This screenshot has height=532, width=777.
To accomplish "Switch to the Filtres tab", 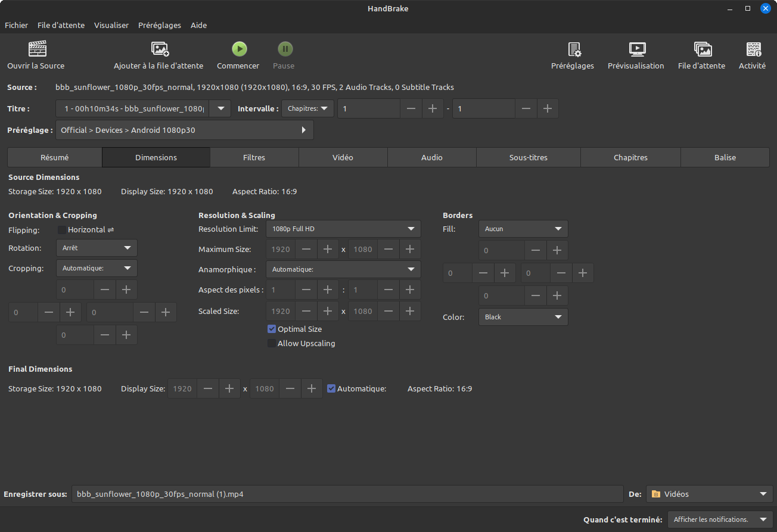I will pyautogui.click(x=254, y=157).
